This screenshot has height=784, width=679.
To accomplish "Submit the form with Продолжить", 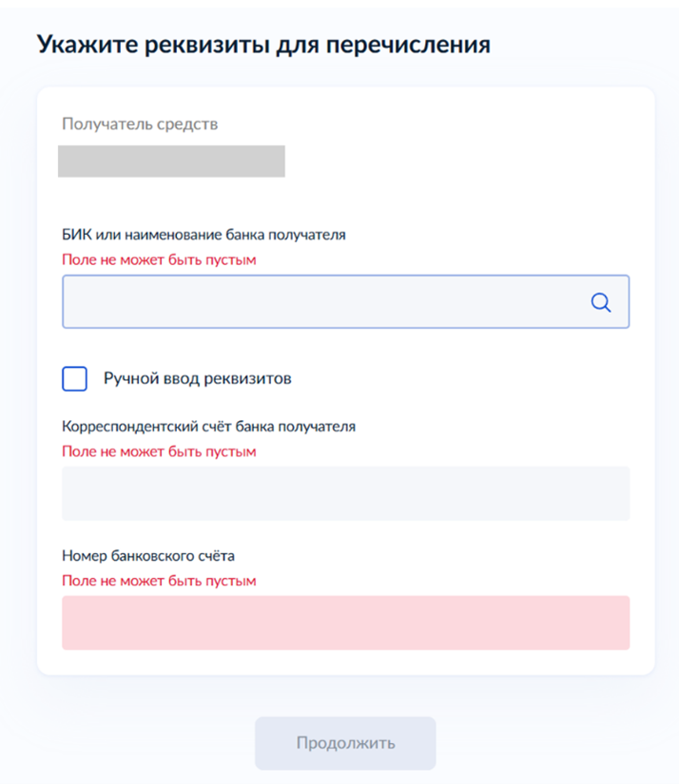I will pyautogui.click(x=344, y=744).
